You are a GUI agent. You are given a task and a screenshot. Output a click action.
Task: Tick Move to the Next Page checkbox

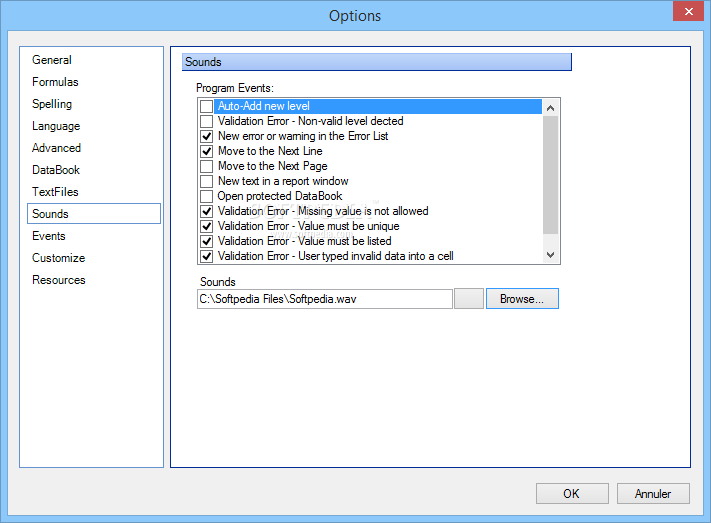[207, 166]
